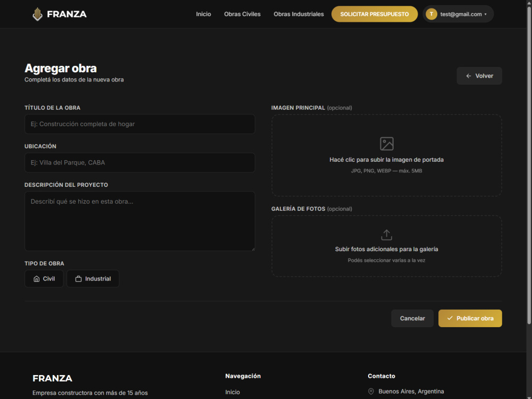Click the cover image upload dropzone
The width and height of the screenshot is (532, 399).
386,155
